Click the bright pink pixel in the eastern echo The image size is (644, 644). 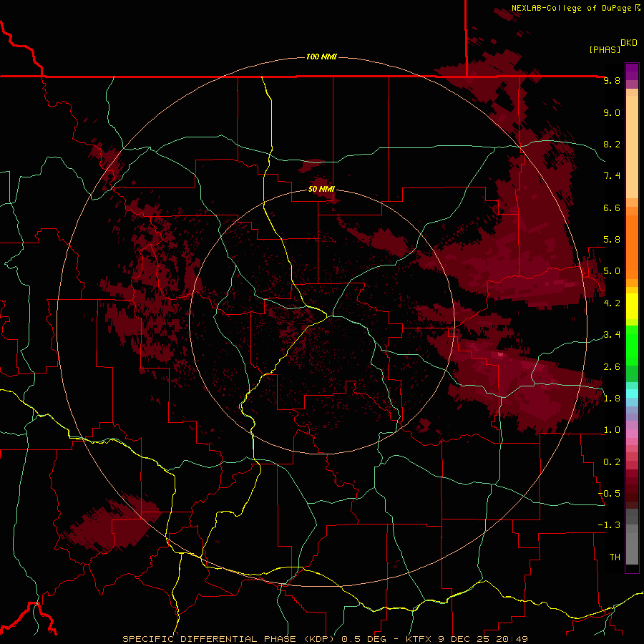tap(500, 353)
